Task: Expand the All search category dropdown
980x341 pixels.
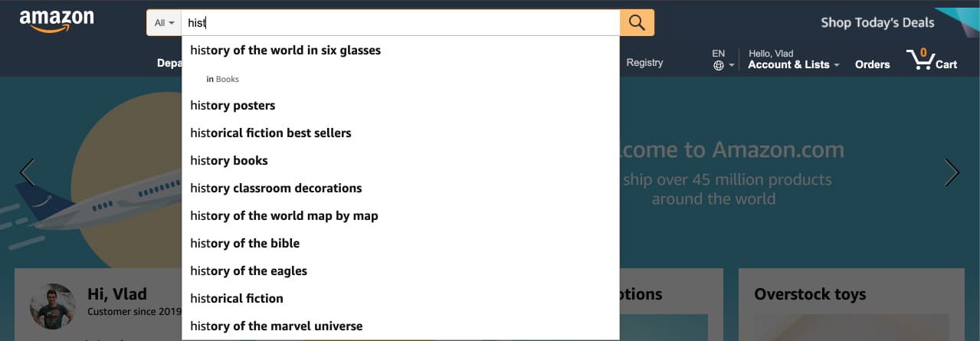Action: point(164,23)
